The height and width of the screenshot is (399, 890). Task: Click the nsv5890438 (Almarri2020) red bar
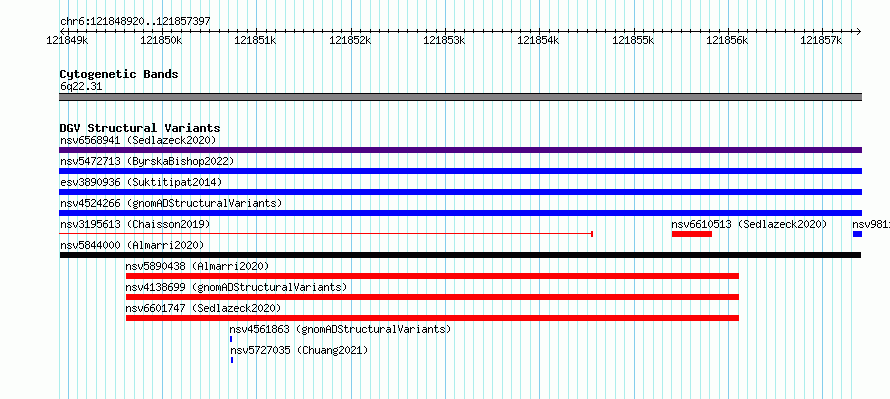point(432,276)
